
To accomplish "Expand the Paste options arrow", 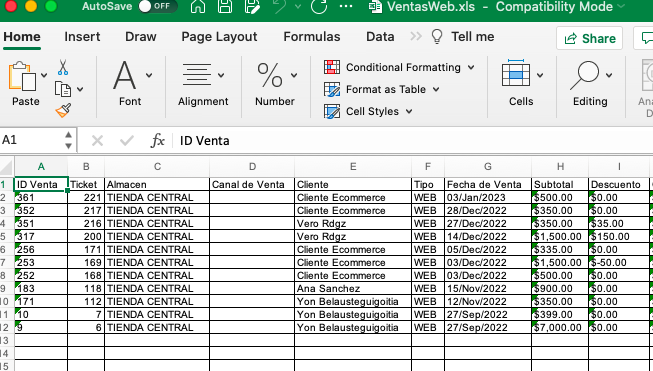I will point(44,75).
